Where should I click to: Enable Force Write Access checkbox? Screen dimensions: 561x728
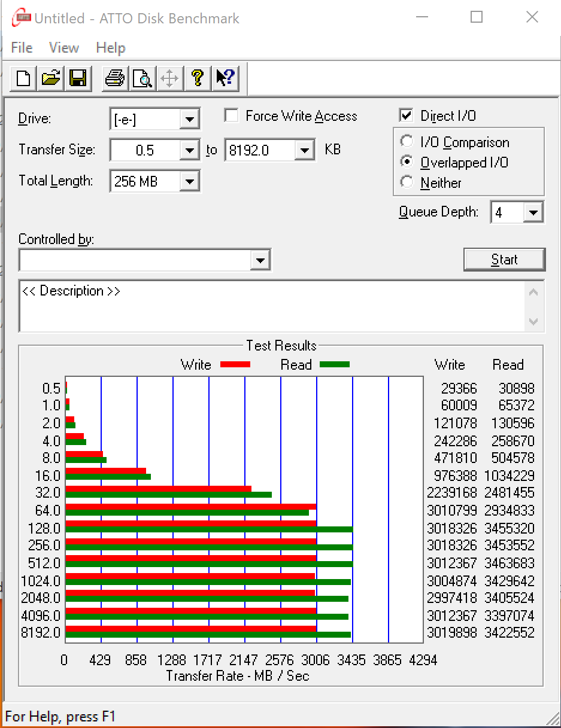pyautogui.click(x=232, y=115)
